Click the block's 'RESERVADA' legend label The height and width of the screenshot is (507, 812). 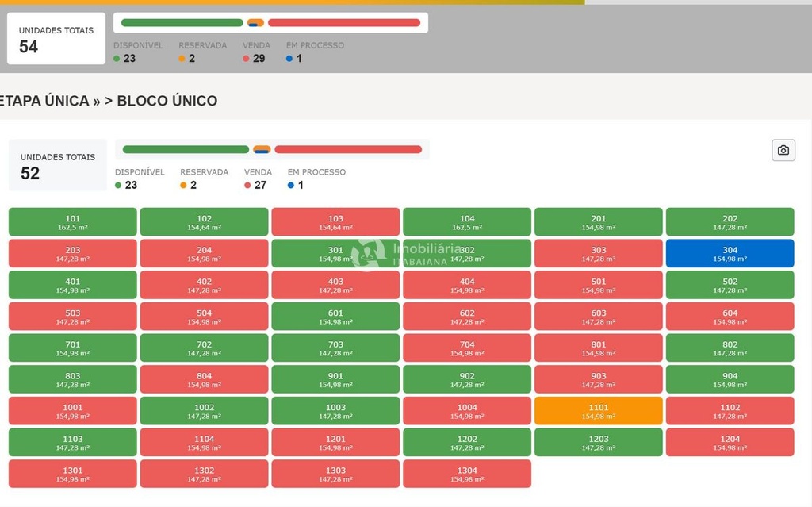coord(204,172)
